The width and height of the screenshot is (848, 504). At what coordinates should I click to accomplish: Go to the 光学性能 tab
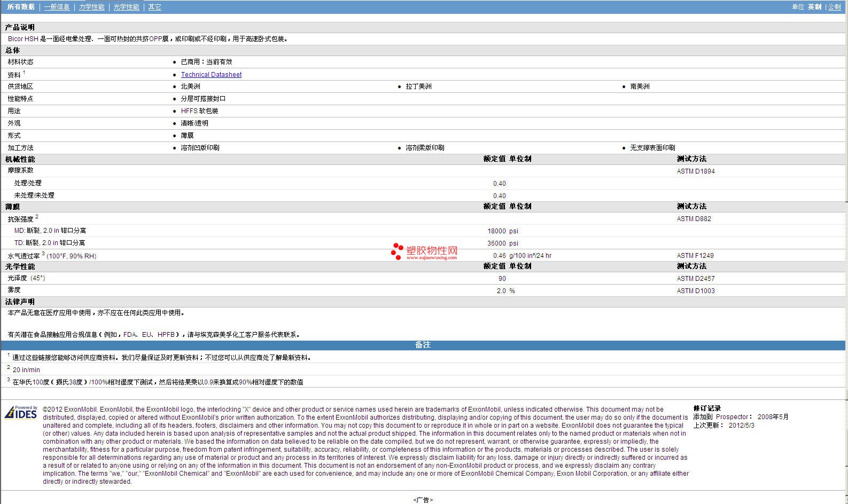click(x=126, y=7)
